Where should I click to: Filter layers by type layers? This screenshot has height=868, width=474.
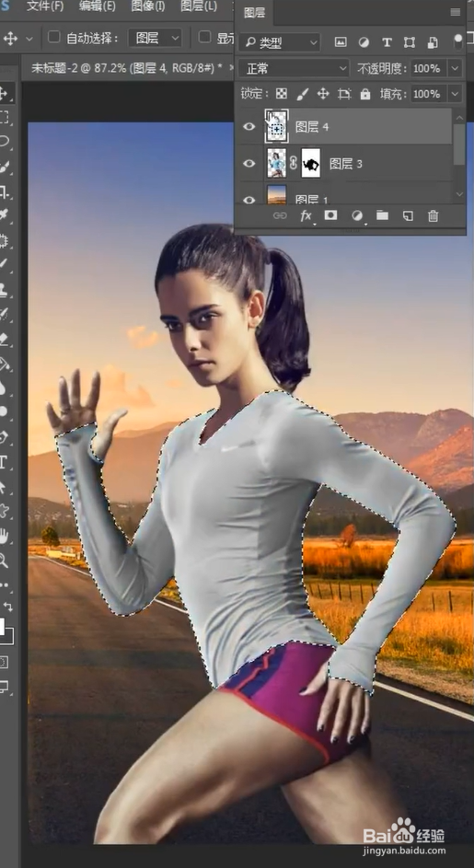[x=387, y=42]
